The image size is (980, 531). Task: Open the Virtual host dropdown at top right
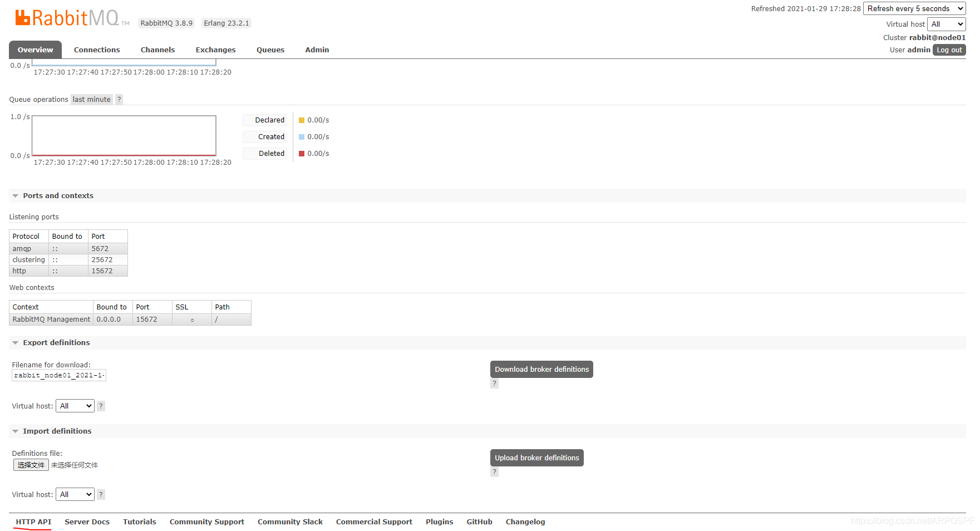(946, 24)
